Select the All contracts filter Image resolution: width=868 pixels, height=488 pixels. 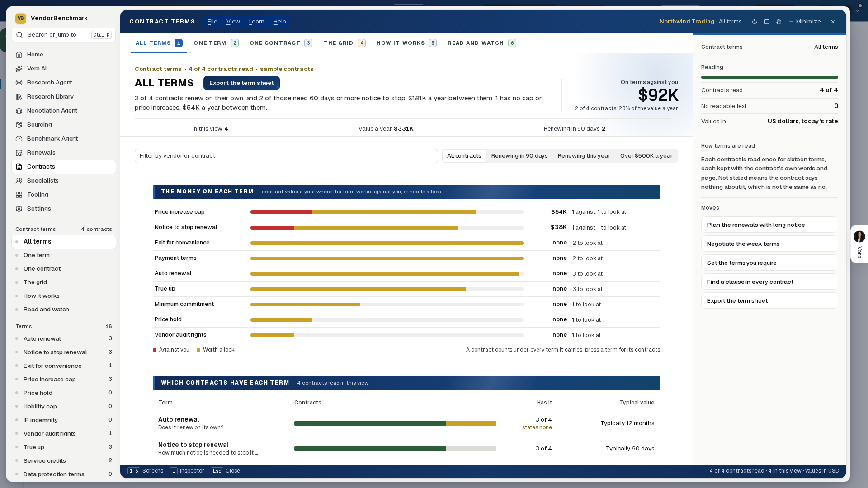click(464, 156)
